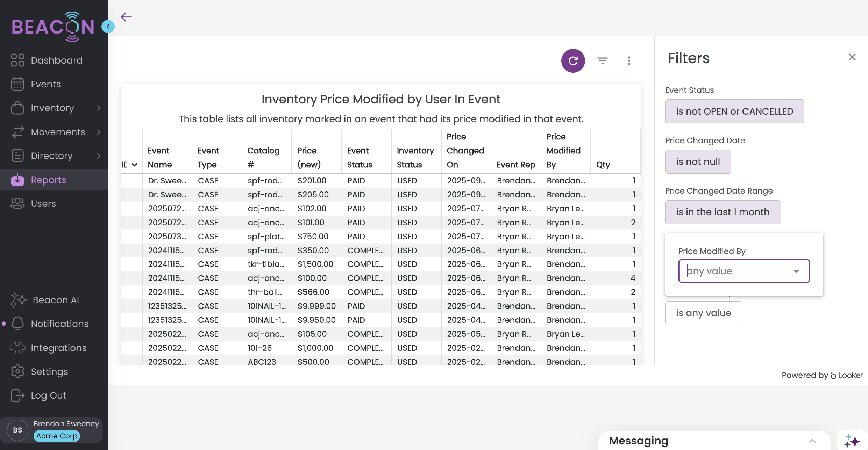
Task: Close the Filters panel
Action: [852, 57]
